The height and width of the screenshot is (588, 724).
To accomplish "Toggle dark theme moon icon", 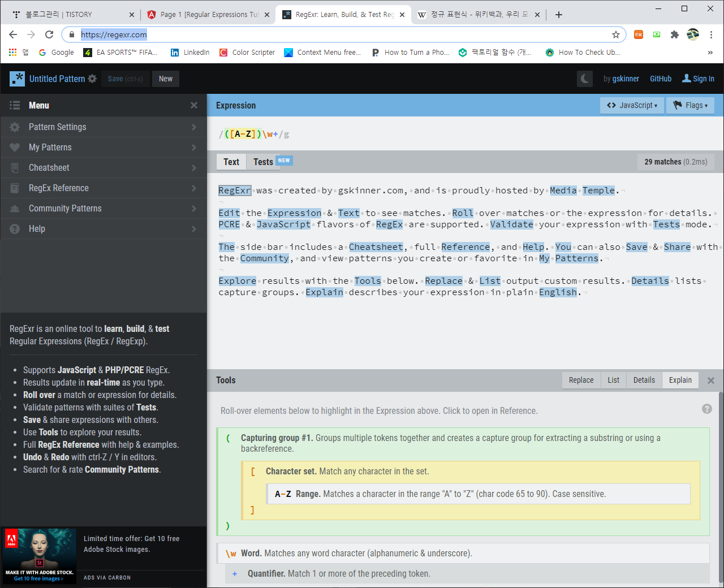I will pyautogui.click(x=585, y=79).
